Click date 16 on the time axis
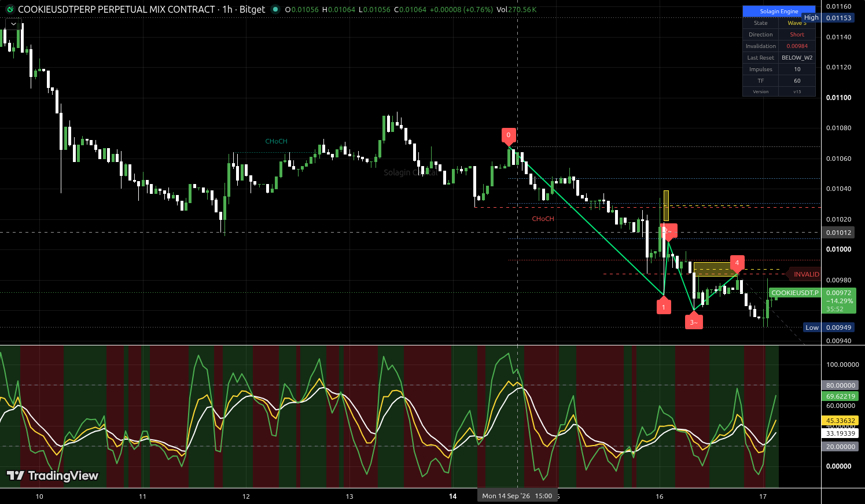 click(x=660, y=496)
